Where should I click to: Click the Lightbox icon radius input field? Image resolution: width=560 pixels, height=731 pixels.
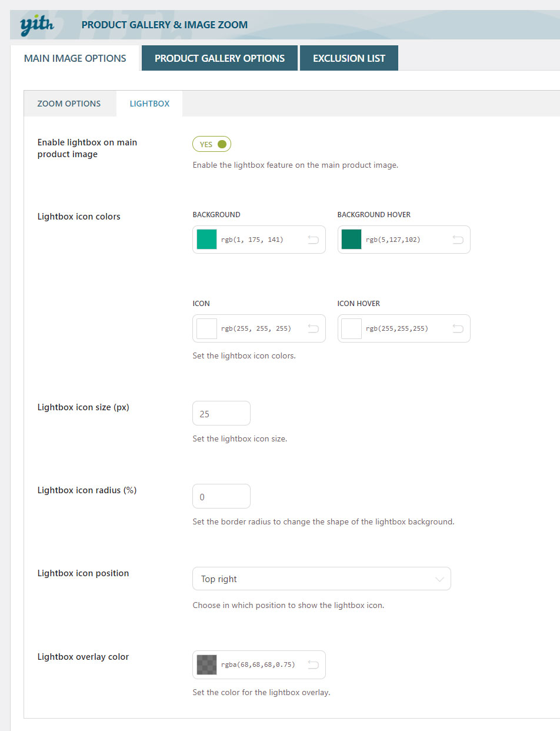pos(221,497)
